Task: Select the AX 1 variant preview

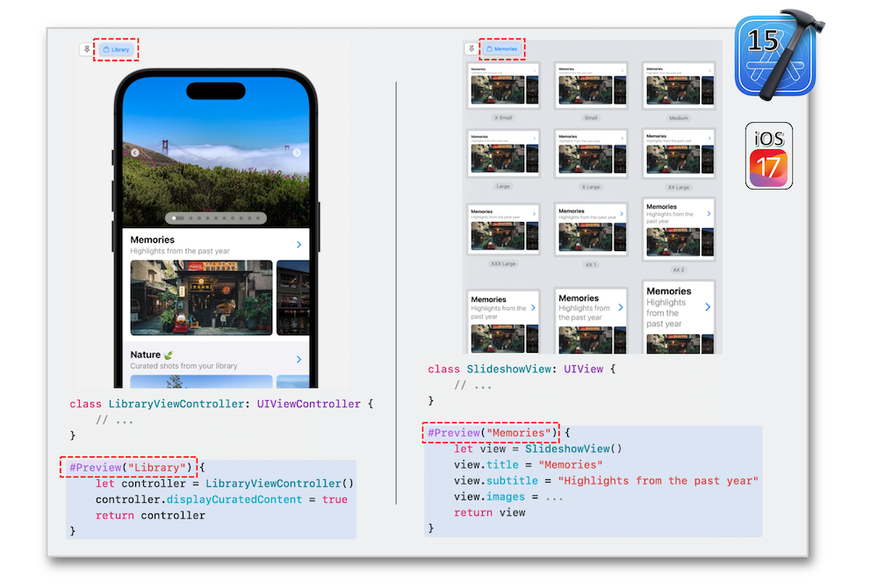Action: (591, 230)
